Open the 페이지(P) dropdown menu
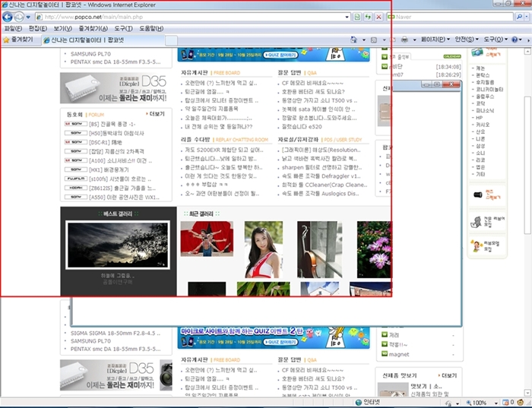The image size is (532, 408). (x=435, y=40)
